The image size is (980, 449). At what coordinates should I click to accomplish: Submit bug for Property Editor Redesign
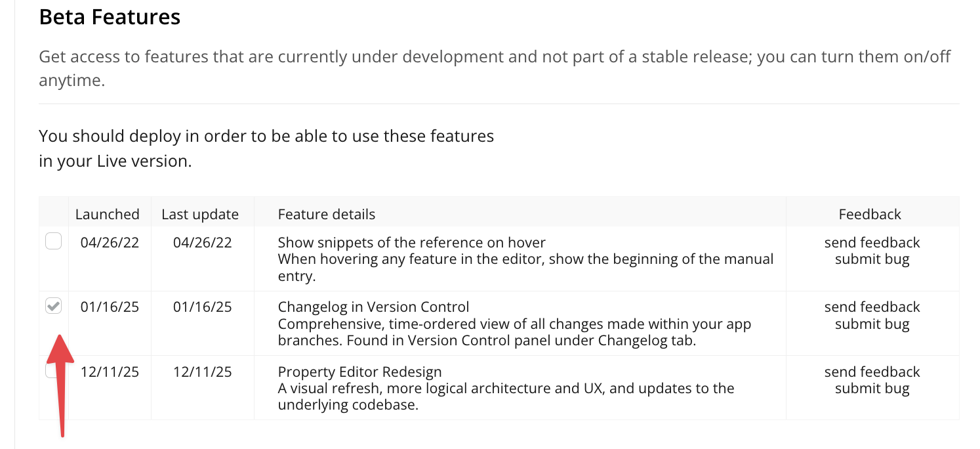(872, 388)
